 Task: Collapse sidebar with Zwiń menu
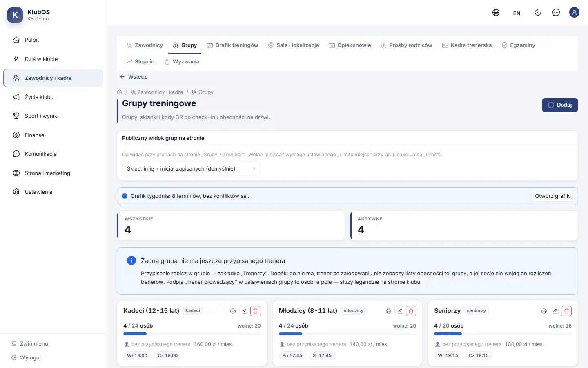[x=30, y=344]
